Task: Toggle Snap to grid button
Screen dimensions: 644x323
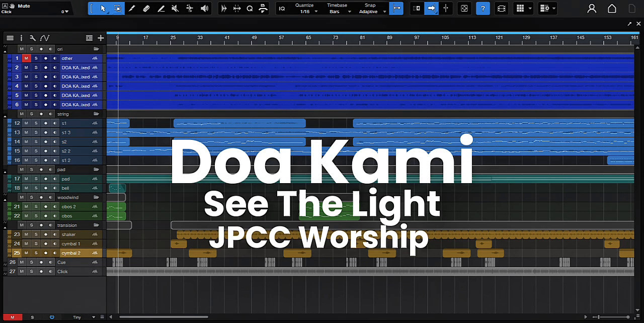Action: 396,9
